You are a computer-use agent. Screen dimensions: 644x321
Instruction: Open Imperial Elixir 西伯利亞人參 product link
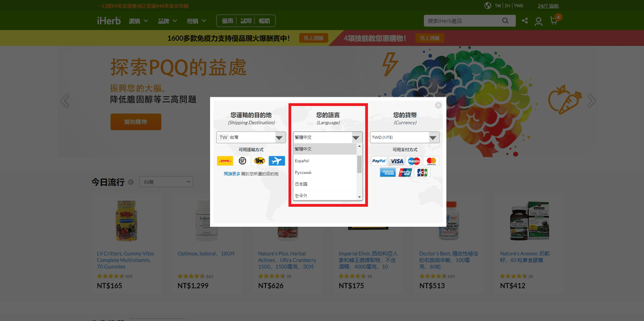pos(368,260)
